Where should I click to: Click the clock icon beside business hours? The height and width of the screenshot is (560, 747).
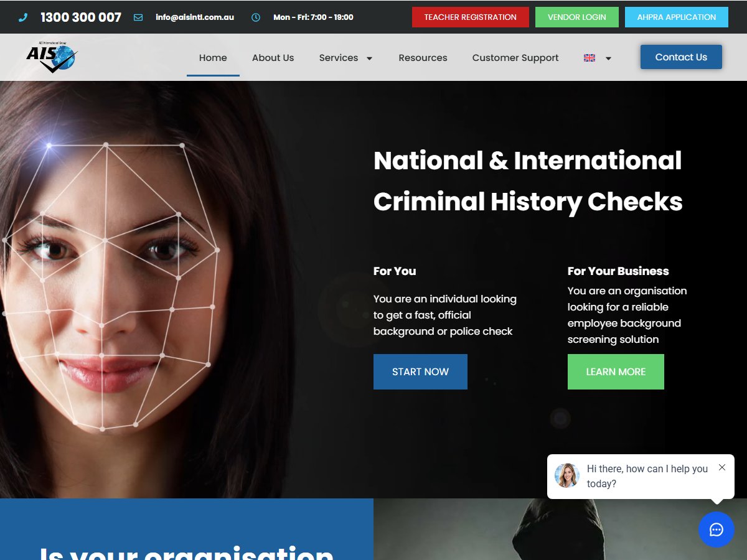256,17
